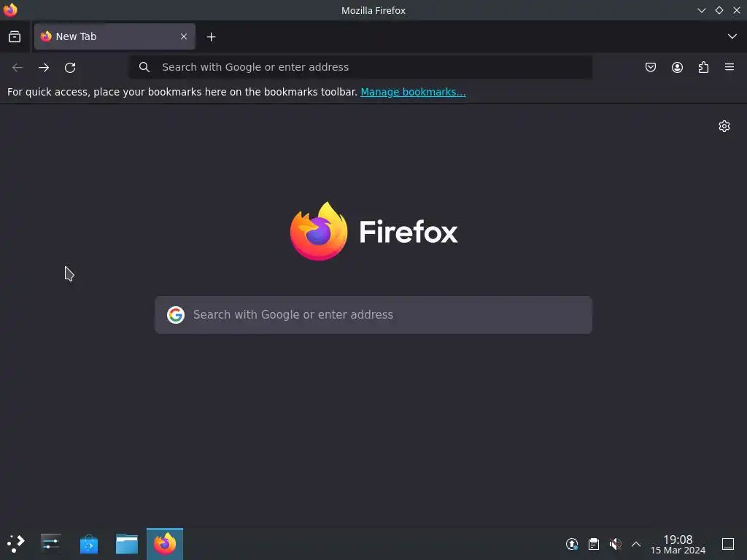Expand hidden system tray icons arrow
747x560 pixels.
click(636, 544)
